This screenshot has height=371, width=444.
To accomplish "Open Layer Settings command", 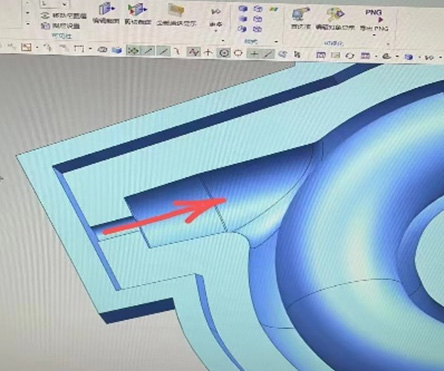I will click(61, 26).
